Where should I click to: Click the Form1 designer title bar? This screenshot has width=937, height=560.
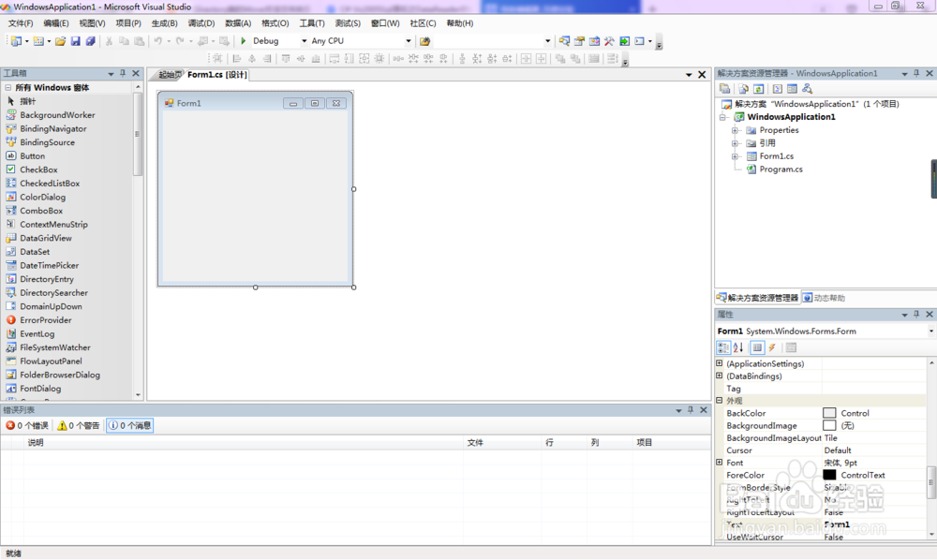[256, 103]
